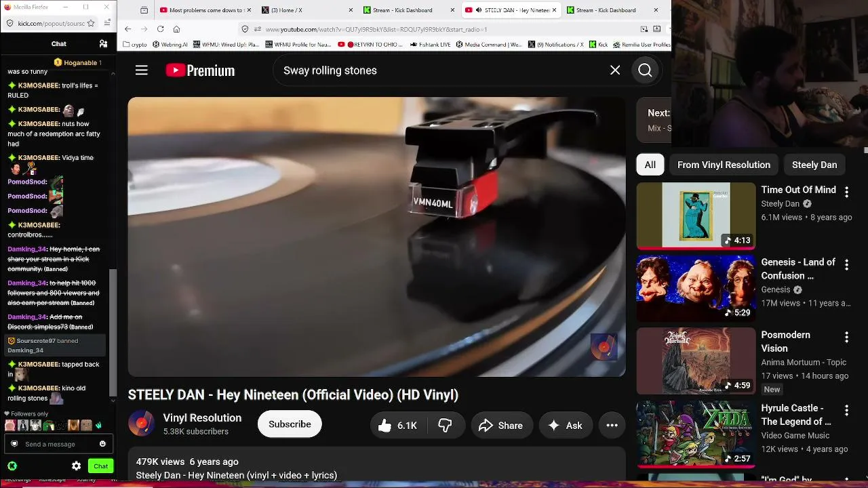868x488 pixels.
Task: Toggle picture-in-picture icon in address bar
Action: point(644,29)
